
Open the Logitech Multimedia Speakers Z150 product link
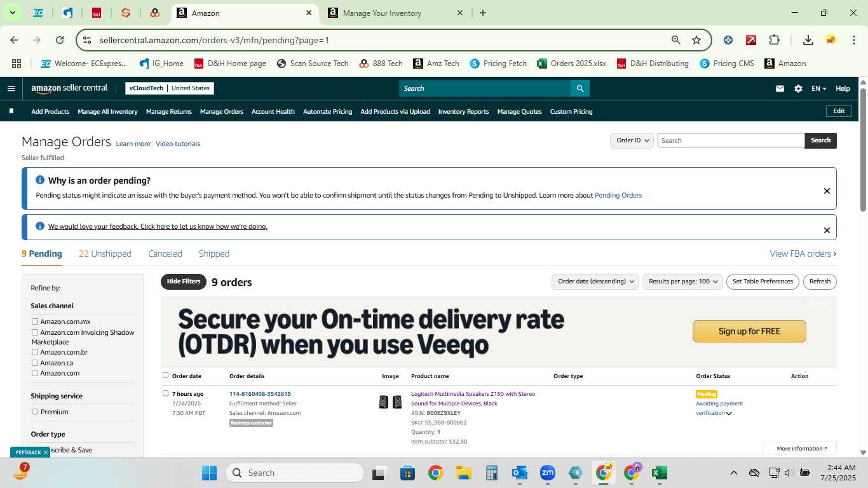473,398
